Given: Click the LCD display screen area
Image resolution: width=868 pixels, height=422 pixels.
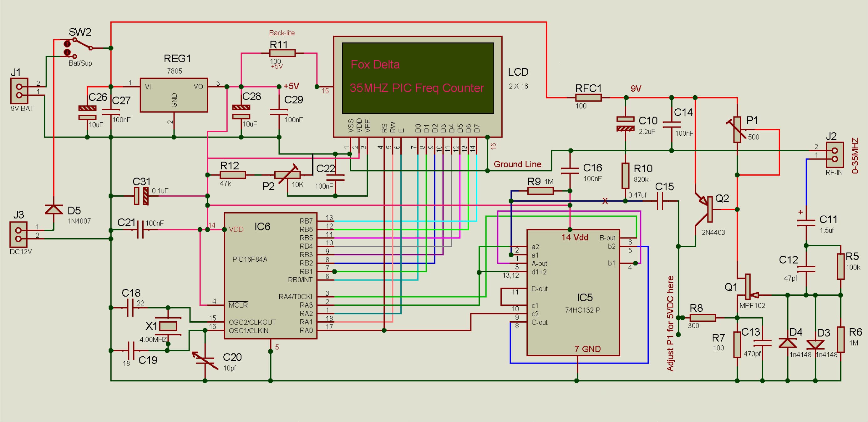Looking at the screenshot, I should click(418, 78).
